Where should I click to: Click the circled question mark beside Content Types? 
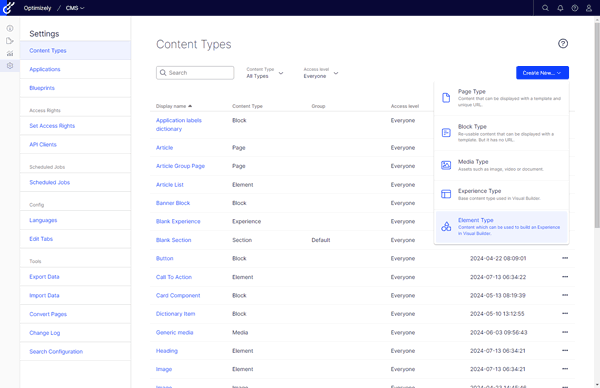click(563, 44)
